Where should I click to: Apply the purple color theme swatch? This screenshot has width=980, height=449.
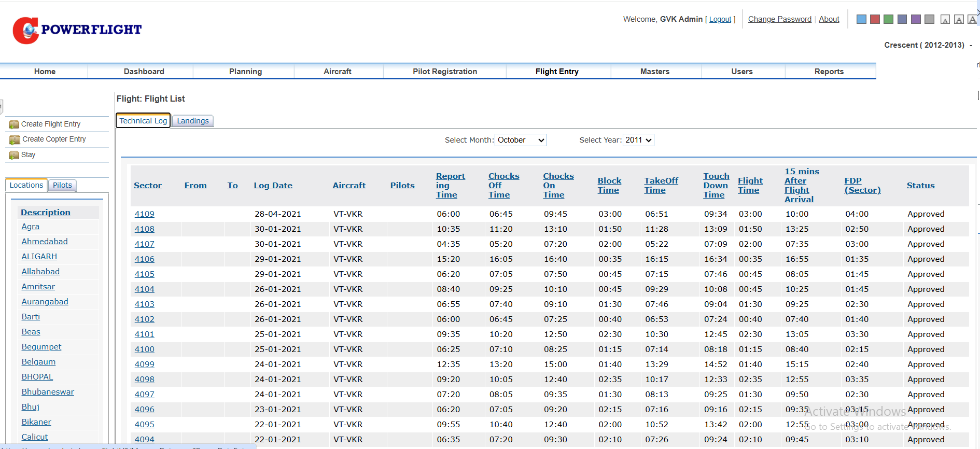(x=916, y=19)
